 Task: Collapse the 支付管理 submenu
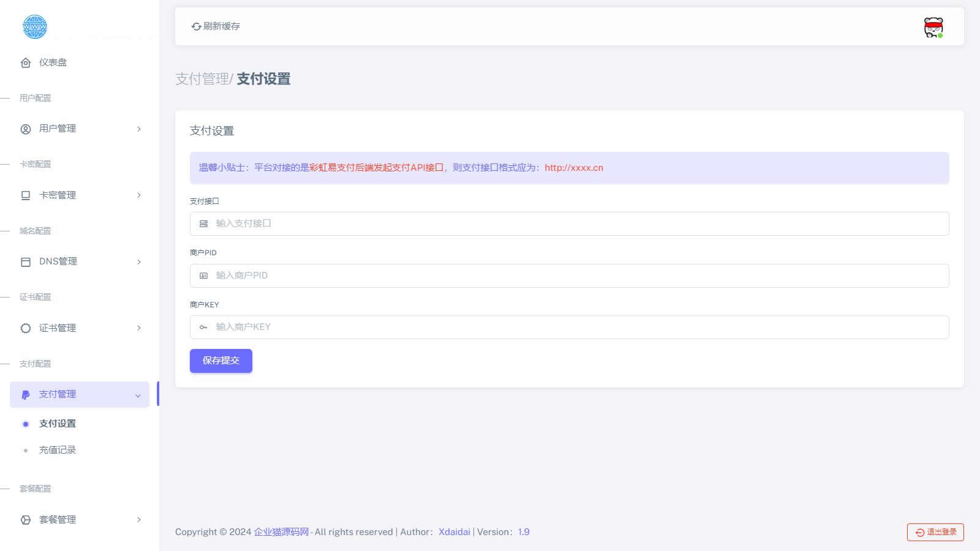pyautogui.click(x=138, y=395)
